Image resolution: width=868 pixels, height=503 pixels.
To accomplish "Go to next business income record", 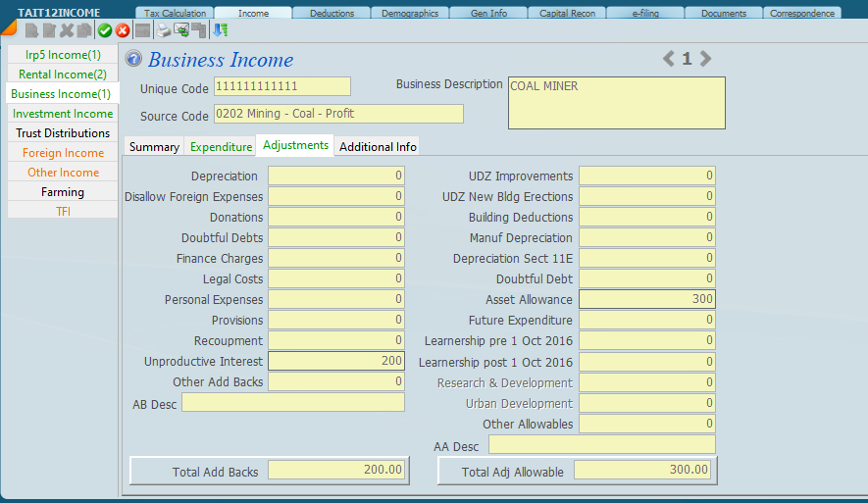I will [705, 59].
